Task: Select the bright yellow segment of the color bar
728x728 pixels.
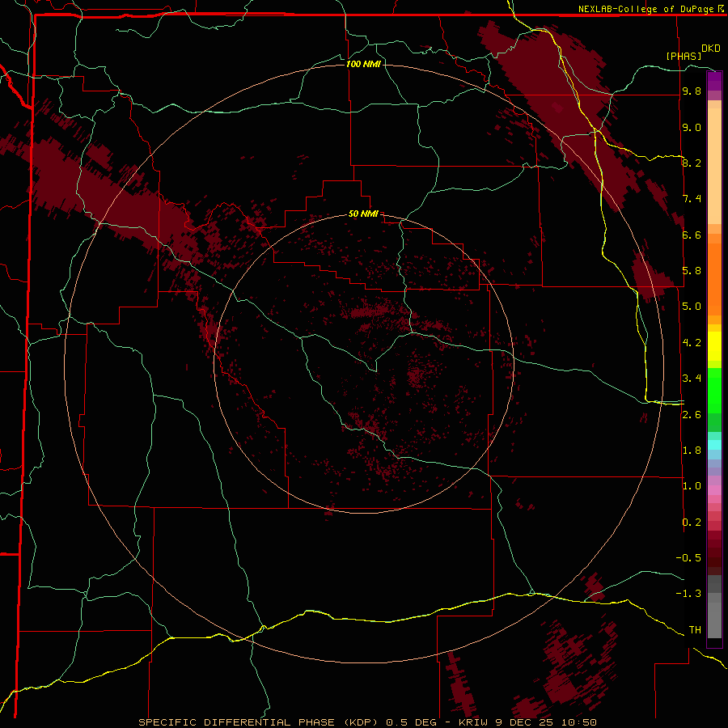Action: (714, 346)
